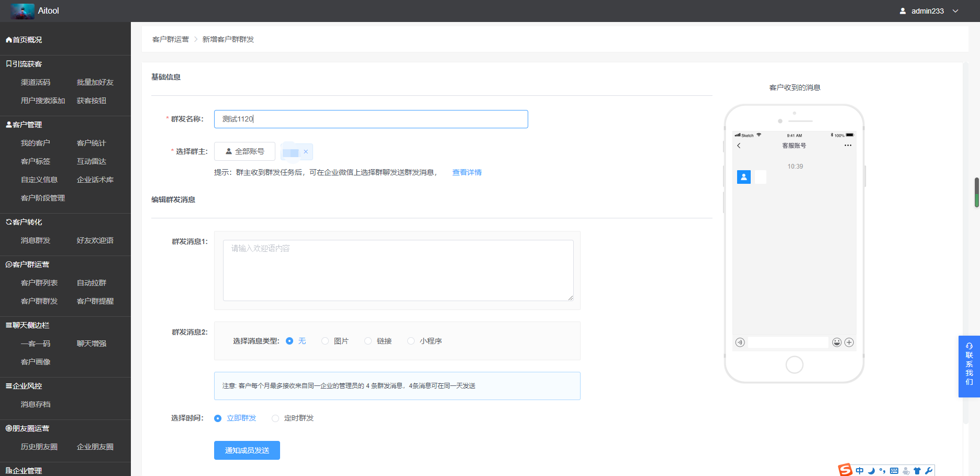The width and height of the screenshot is (980, 476).
Task: Click the 联系我们 floating button
Action: tap(969, 367)
